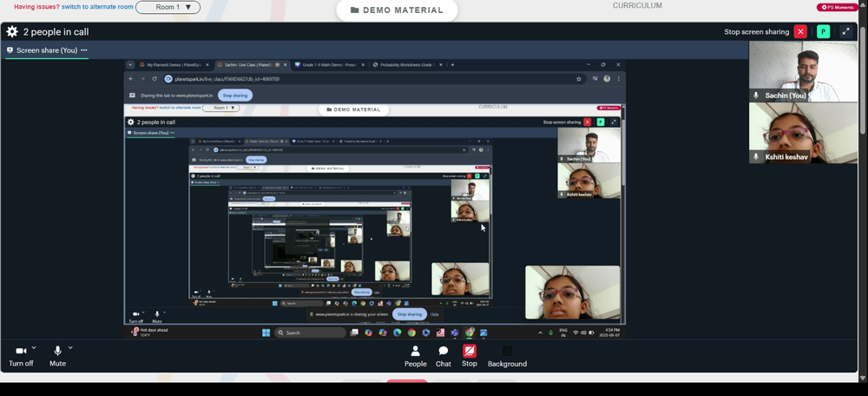Switch to 'My Planned Demos' tab in shared browser
Image resolution: width=868 pixels, height=396 pixels.
[174, 65]
